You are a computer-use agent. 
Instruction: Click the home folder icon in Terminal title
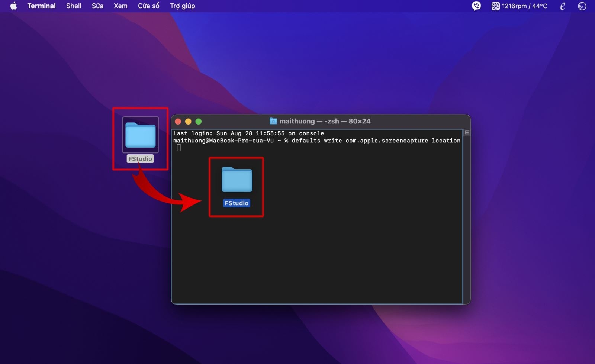(x=273, y=121)
